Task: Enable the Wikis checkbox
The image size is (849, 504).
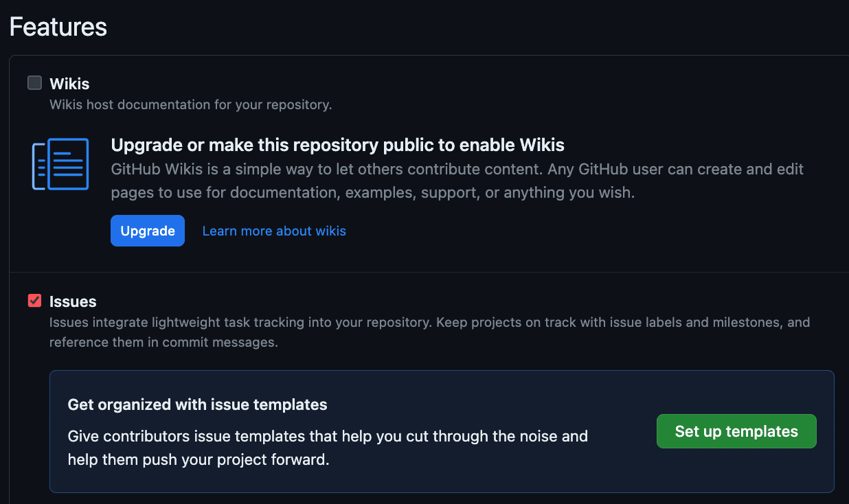Action: 34,83
